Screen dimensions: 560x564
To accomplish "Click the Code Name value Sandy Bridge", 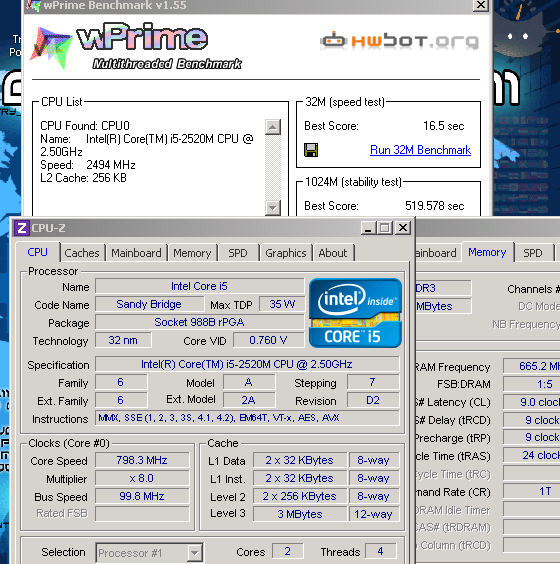I will pos(149,304).
